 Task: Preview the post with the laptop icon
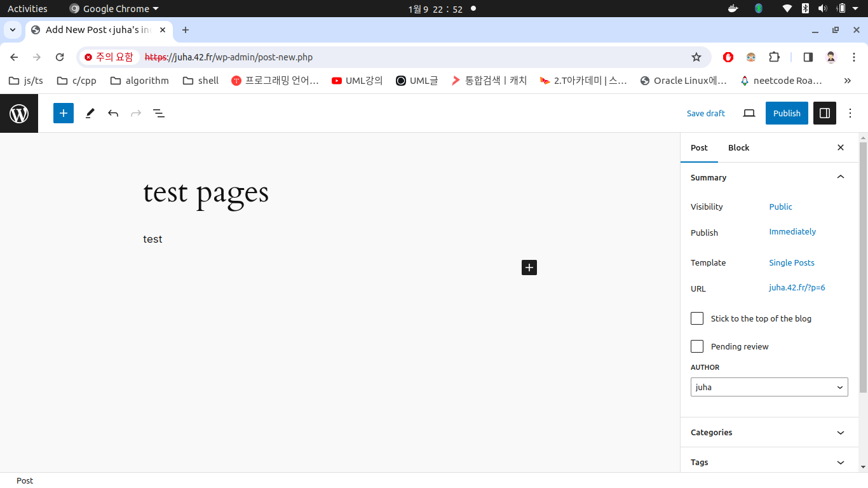(749, 113)
